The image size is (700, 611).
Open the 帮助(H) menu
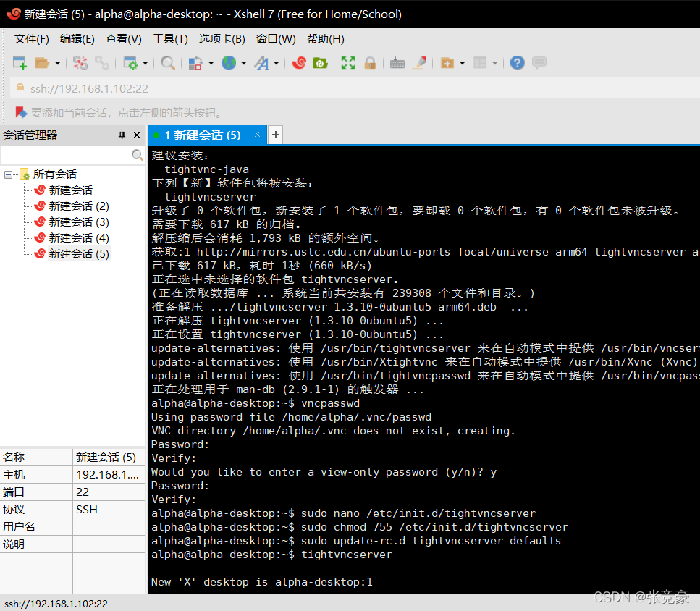(x=326, y=39)
